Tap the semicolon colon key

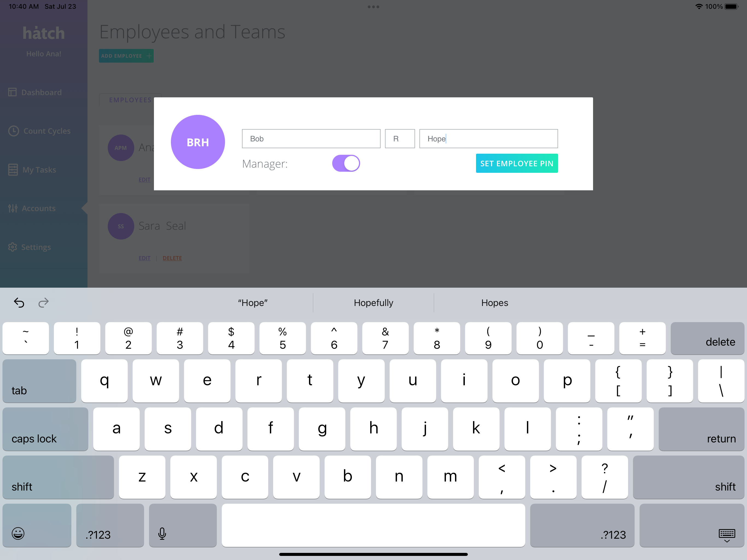point(579,429)
